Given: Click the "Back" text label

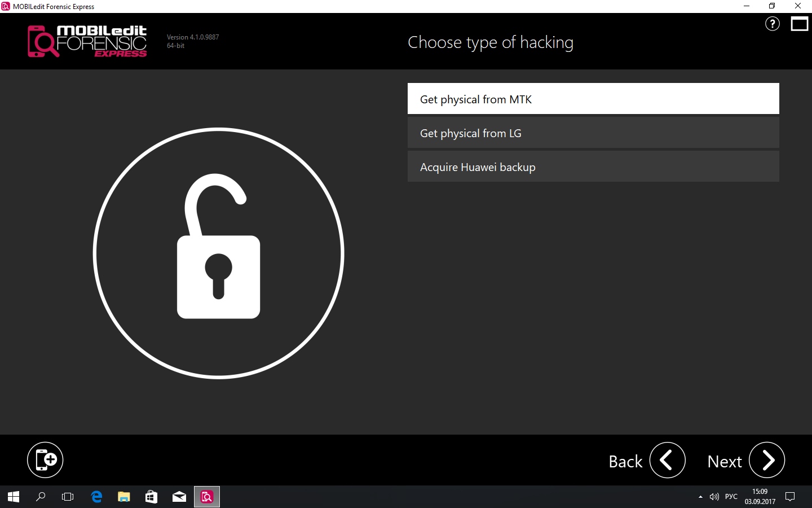Looking at the screenshot, I should (x=625, y=462).
